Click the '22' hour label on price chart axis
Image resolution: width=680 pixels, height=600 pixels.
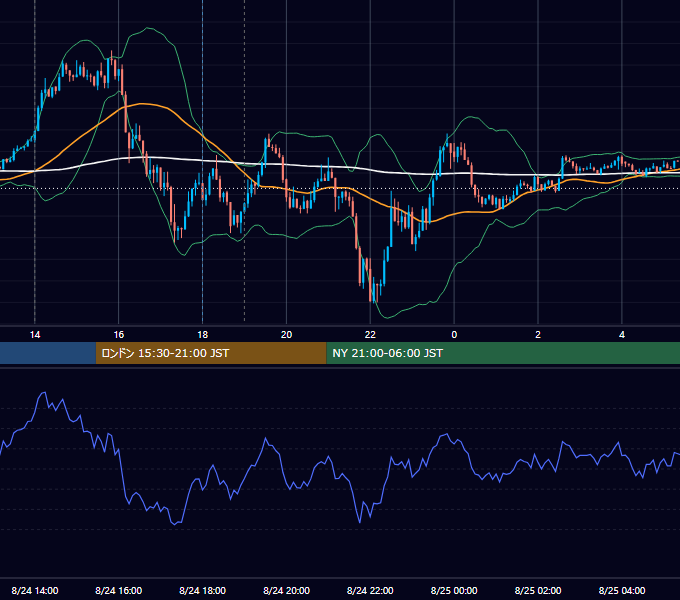click(370, 335)
